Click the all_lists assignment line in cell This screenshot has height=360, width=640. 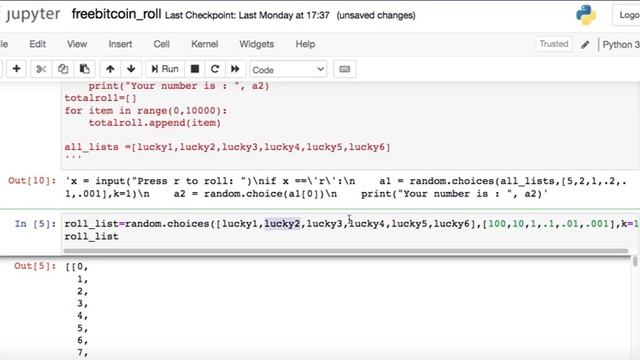[227, 147]
